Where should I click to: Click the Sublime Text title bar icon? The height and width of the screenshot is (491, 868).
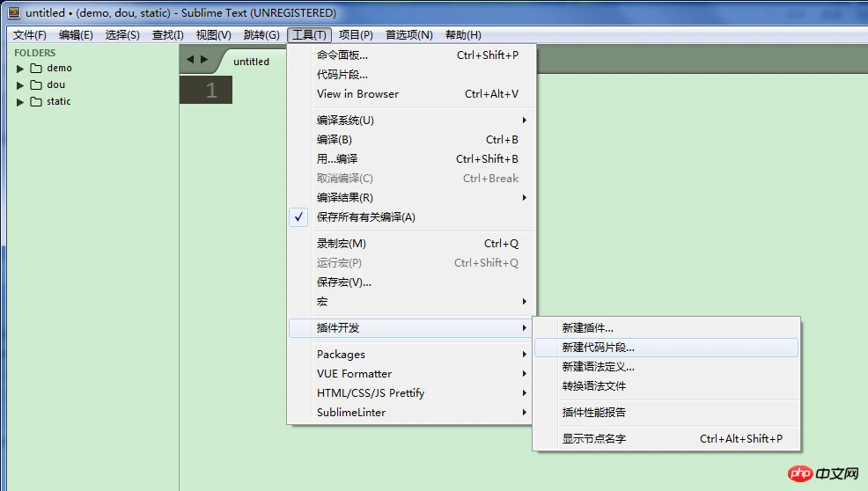pyautogui.click(x=14, y=12)
